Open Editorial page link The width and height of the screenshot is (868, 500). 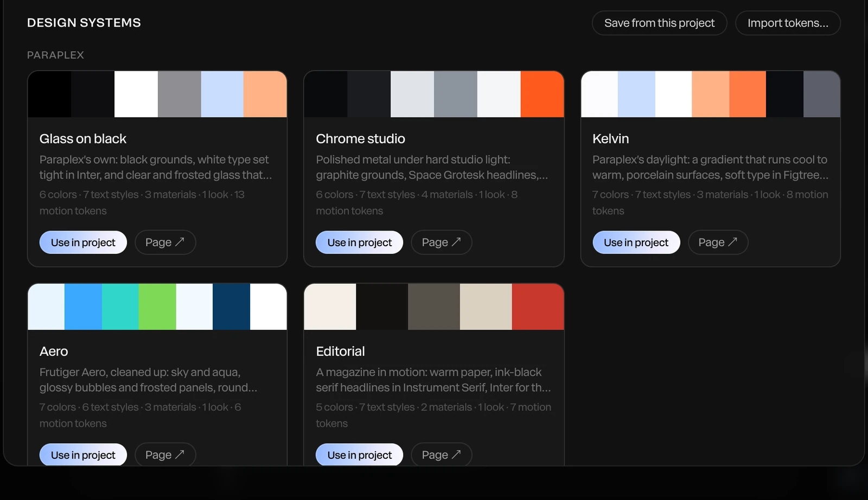(442, 454)
